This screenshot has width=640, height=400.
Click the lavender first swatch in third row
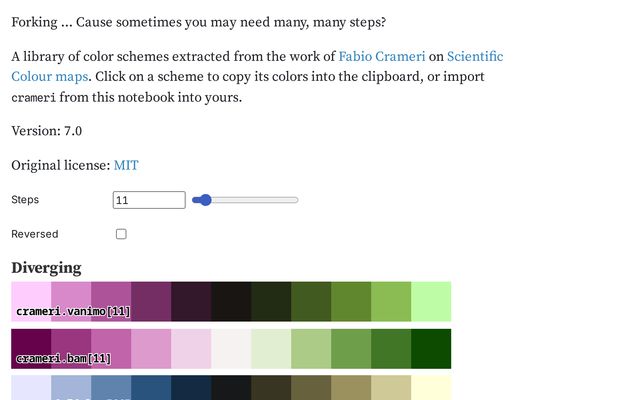click(31, 388)
